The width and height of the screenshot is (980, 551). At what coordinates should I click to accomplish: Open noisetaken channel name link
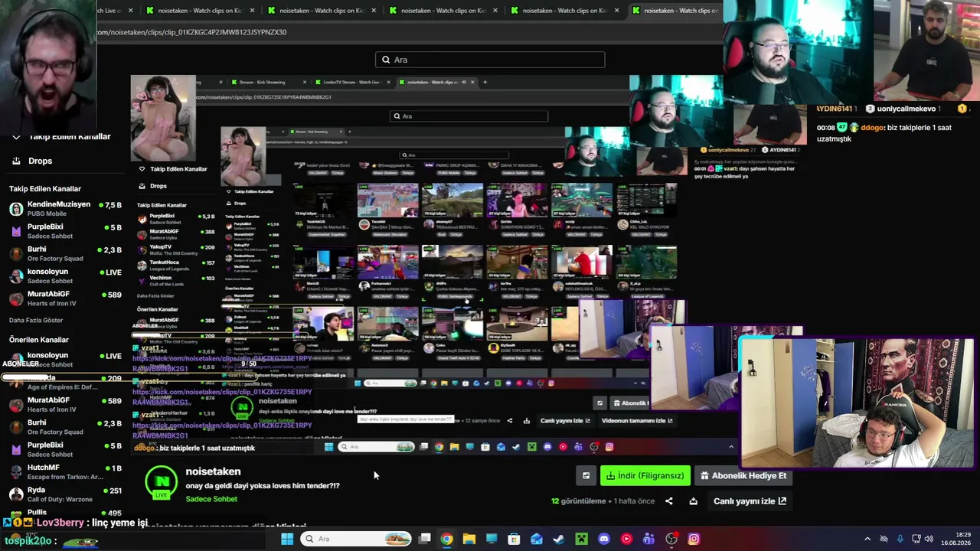click(x=213, y=471)
